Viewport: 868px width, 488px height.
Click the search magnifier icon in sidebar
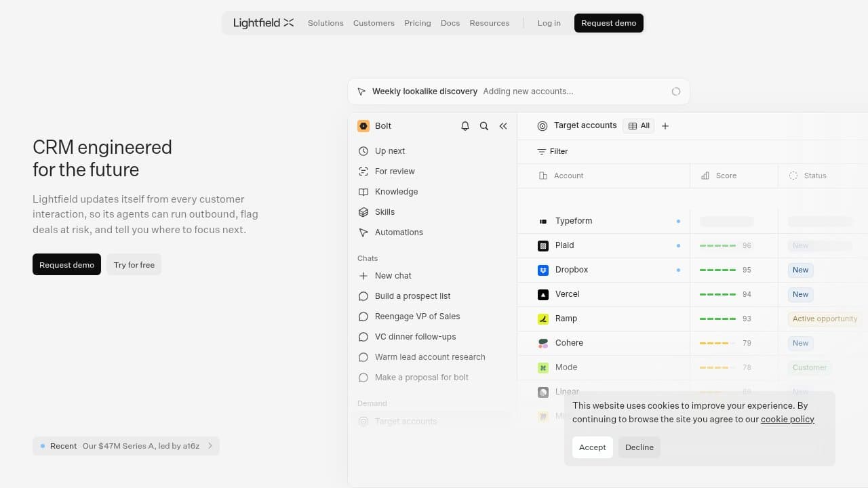pyautogui.click(x=484, y=126)
